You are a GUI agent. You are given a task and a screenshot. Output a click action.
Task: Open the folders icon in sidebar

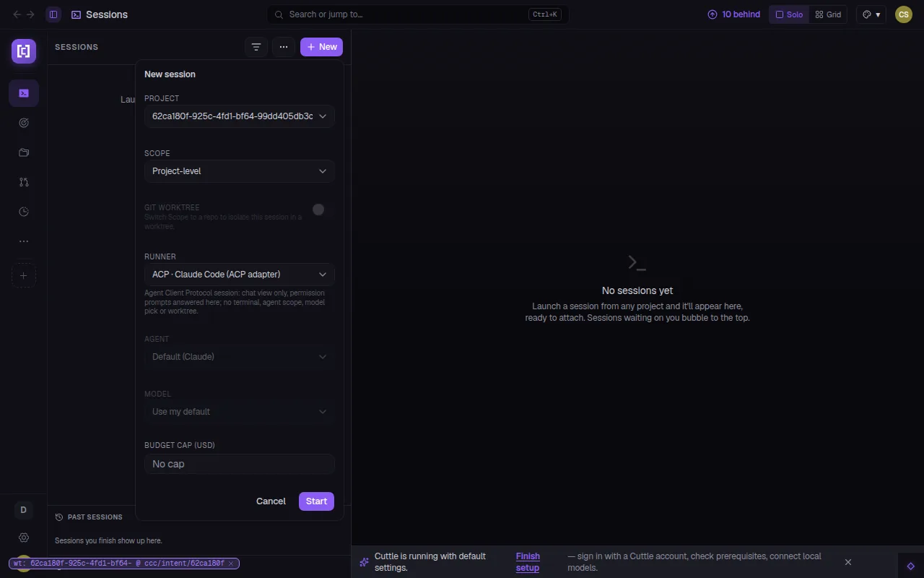(x=24, y=152)
